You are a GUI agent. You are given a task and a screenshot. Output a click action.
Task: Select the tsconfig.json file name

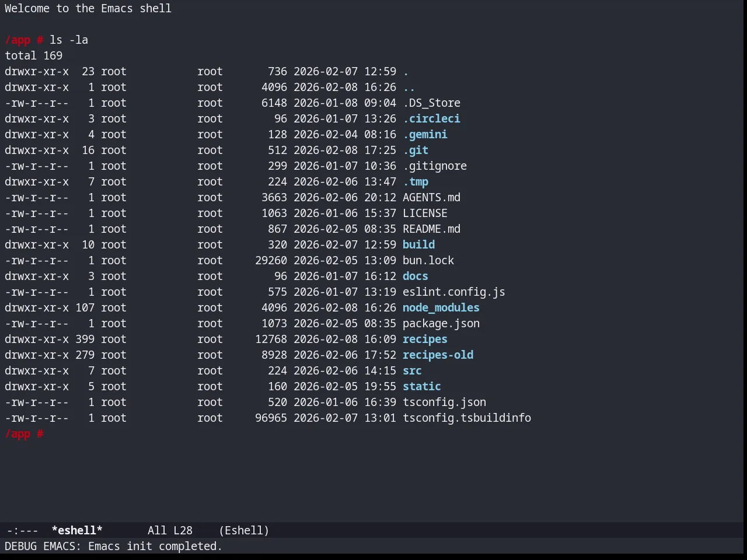click(x=444, y=402)
